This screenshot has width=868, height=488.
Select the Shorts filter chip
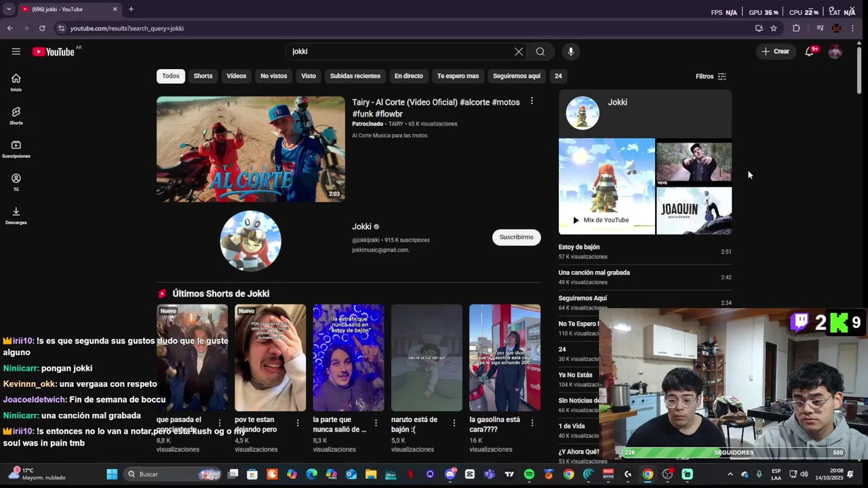(203, 76)
